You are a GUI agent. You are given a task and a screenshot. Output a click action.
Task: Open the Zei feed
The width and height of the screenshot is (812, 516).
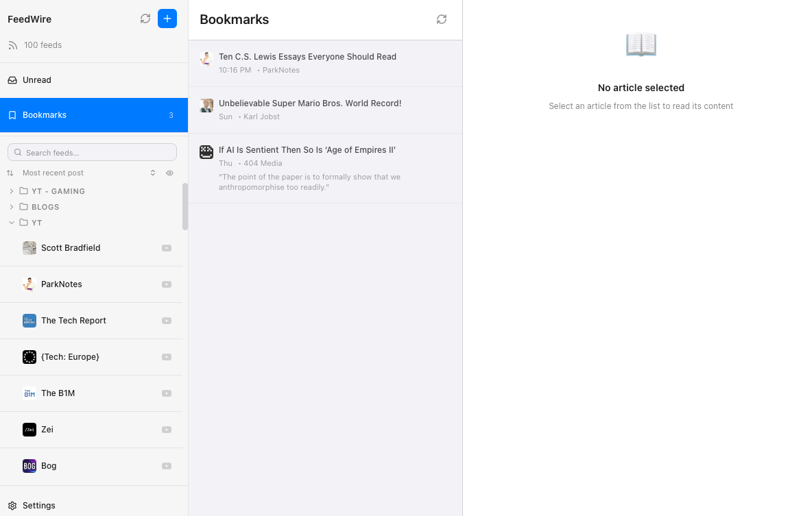pyautogui.click(x=91, y=430)
